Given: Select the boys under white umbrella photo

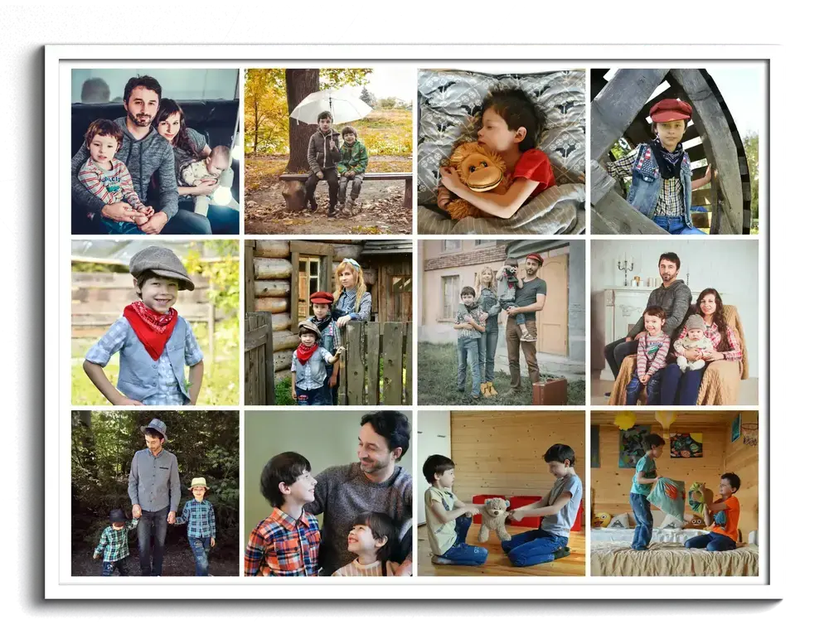Looking at the screenshot, I should click(328, 151).
